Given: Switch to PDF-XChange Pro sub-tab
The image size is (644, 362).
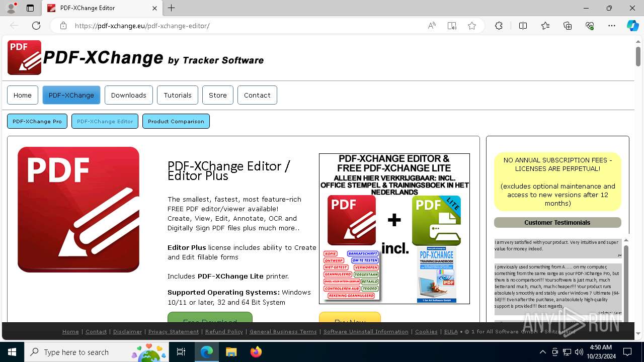Looking at the screenshot, I should tap(37, 121).
